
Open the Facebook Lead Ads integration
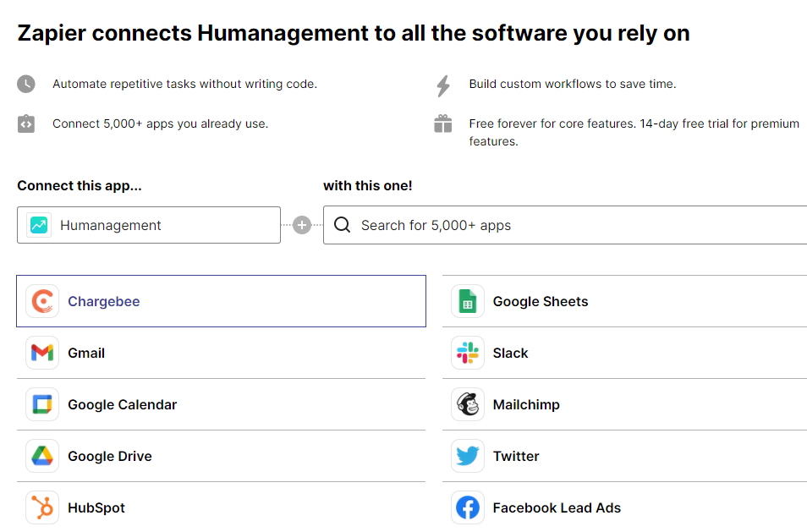tap(624, 507)
